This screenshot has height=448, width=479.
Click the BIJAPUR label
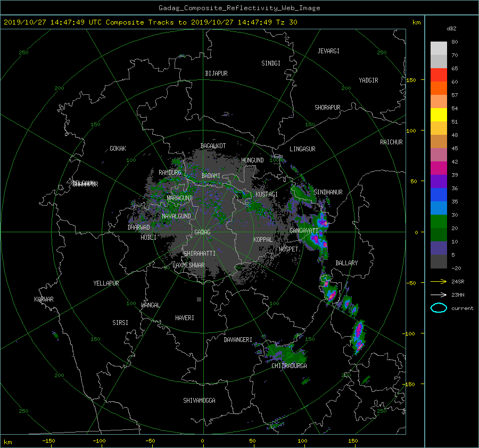tap(216, 74)
